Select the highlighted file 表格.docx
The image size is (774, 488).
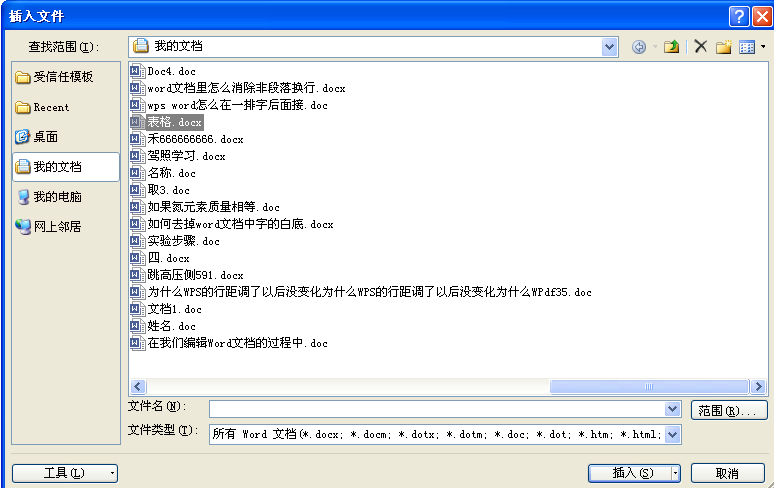click(174, 122)
